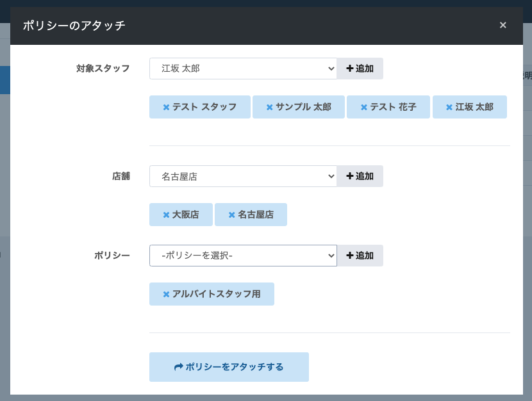532x401 pixels.
Task: Remove 大阪店 store tag via x icon
Action: coord(166,215)
